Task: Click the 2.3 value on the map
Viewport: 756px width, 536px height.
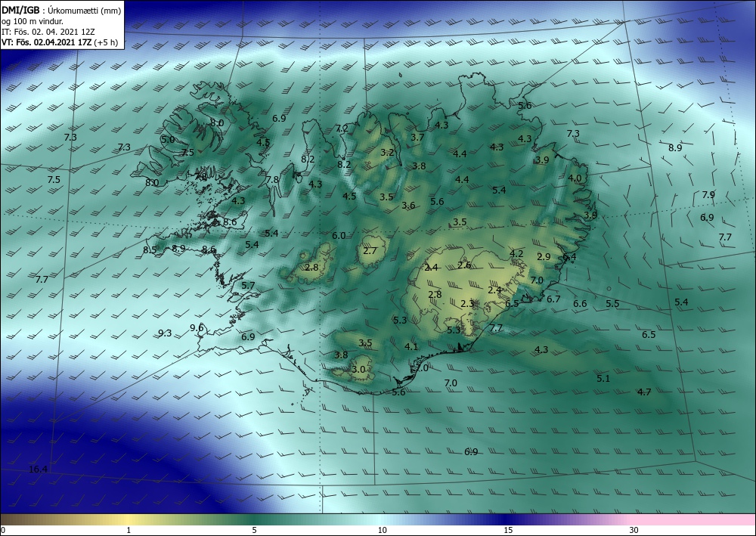Action: tap(467, 303)
